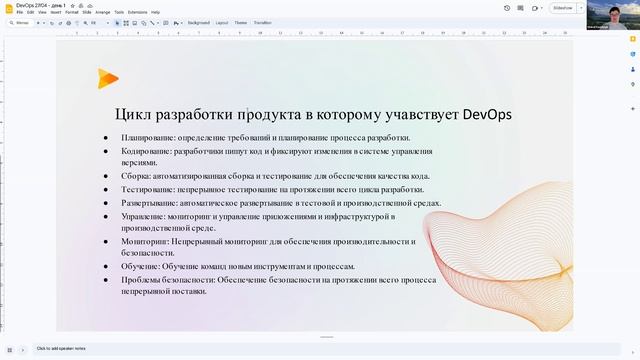Click the bullet starting with 'Сборка'
The image size is (640, 360).
coord(275,176)
